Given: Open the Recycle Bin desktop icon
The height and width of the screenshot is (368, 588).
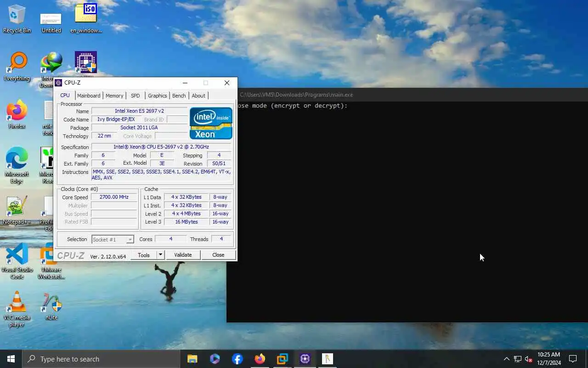Looking at the screenshot, I should [x=17, y=18].
